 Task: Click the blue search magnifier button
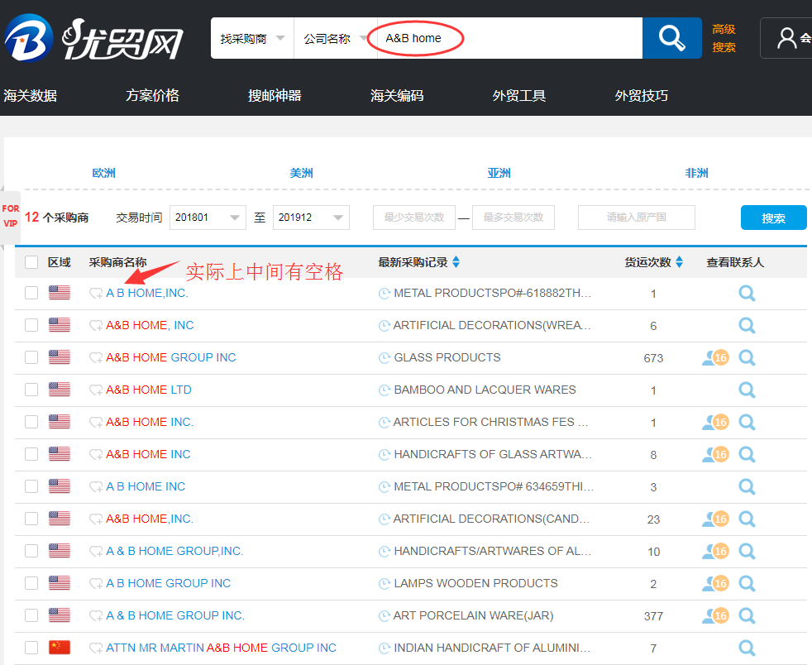pos(671,38)
